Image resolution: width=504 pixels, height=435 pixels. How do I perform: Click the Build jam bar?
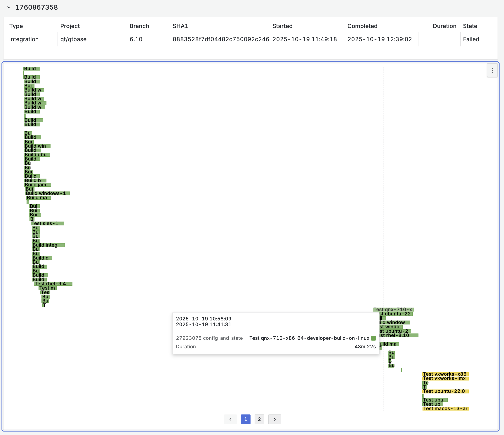point(38,185)
